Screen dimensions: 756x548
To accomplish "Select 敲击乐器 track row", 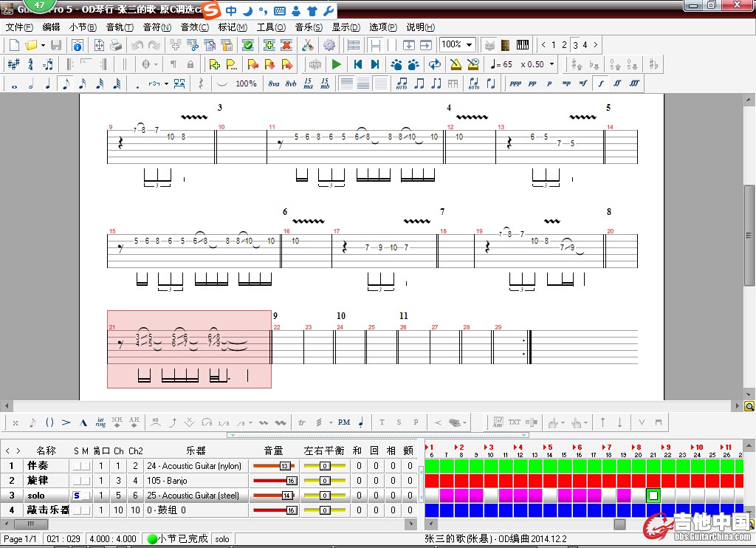I will 210,510.
